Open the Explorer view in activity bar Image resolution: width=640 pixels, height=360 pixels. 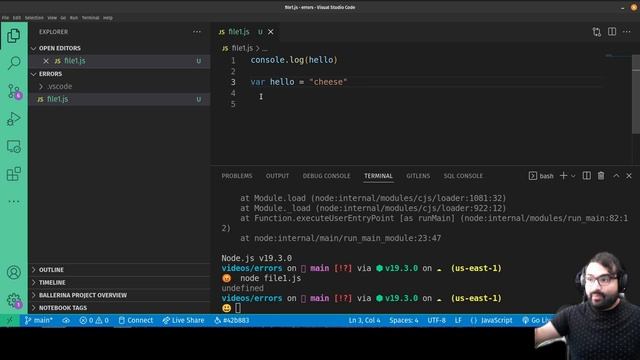13,36
